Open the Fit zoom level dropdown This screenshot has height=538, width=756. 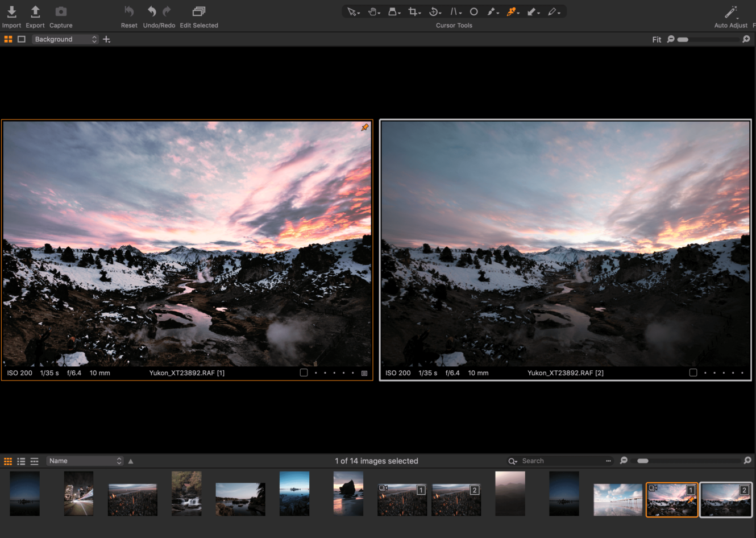pos(657,39)
